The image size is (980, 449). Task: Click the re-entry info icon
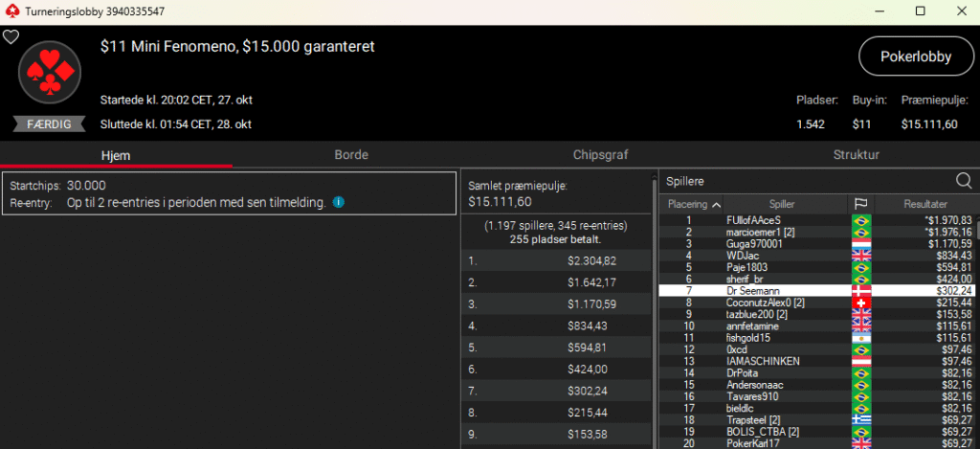click(339, 203)
